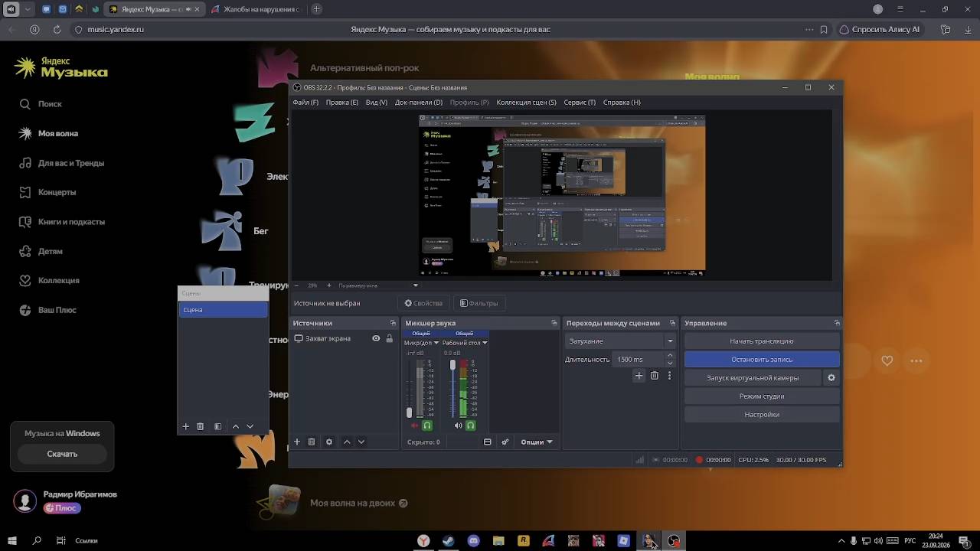This screenshot has width=980, height=551.
Task: Adjust the Рабочий стол volume fader
Action: pyautogui.click(x=452, y=365)
